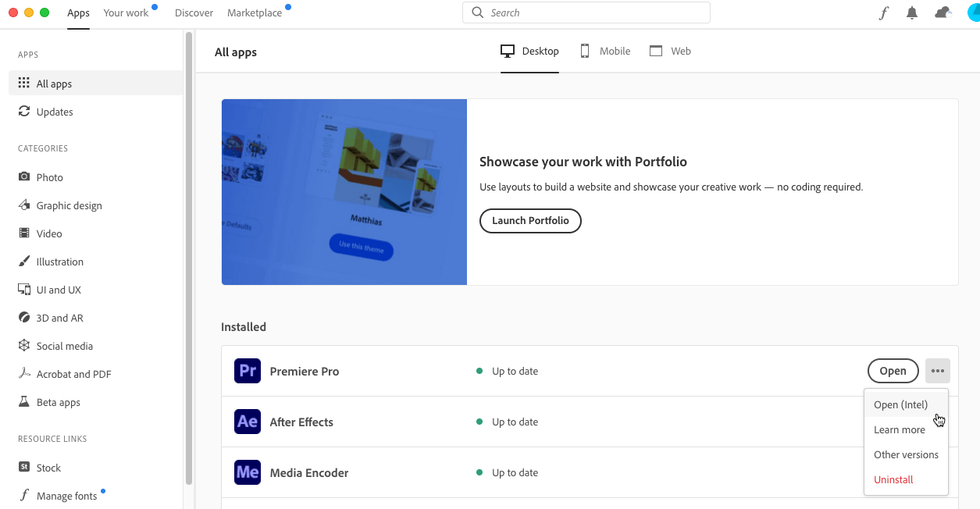The image size is (980, 509).
Task: Click the Premiere Pro app icon
Action: click(248, 371)
